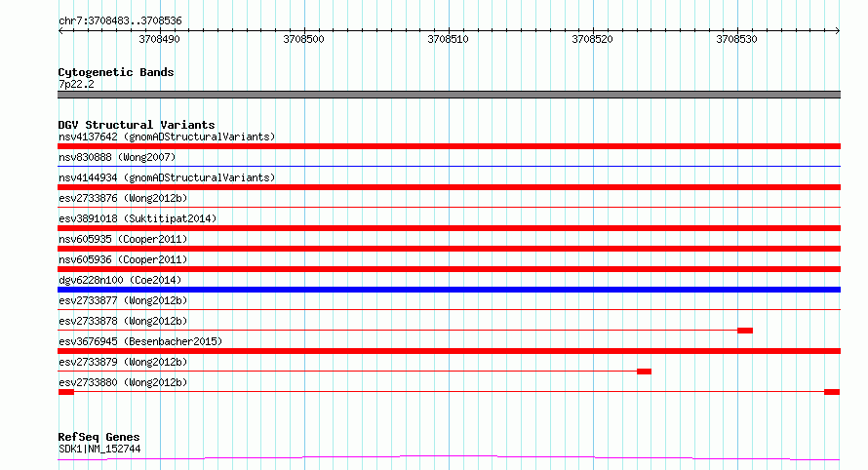
Task: Open the esv2733877 (Wong2012b) label
Action: [123, 300]
